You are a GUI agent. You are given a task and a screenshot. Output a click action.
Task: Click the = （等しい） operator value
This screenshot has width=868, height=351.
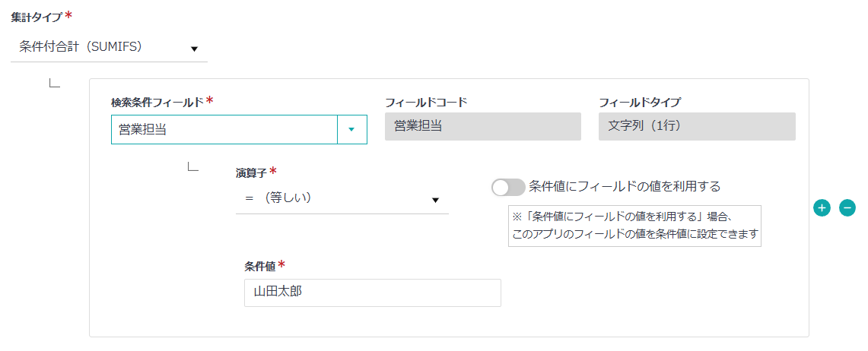(278, 198)
